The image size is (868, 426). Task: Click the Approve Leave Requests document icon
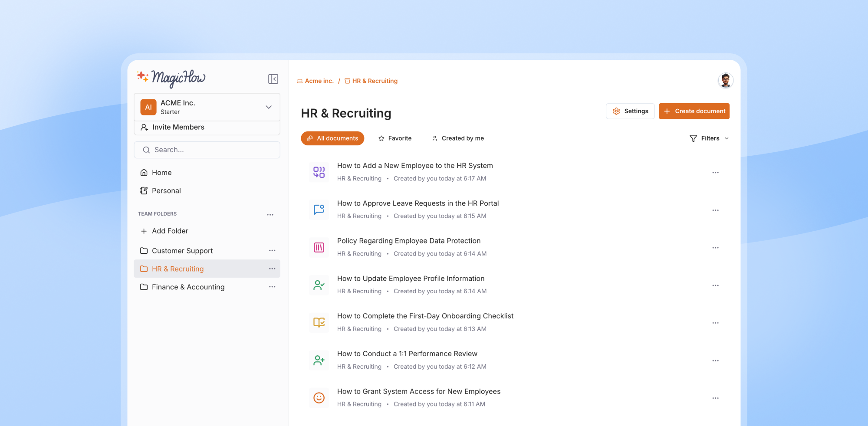pos(319,210)
